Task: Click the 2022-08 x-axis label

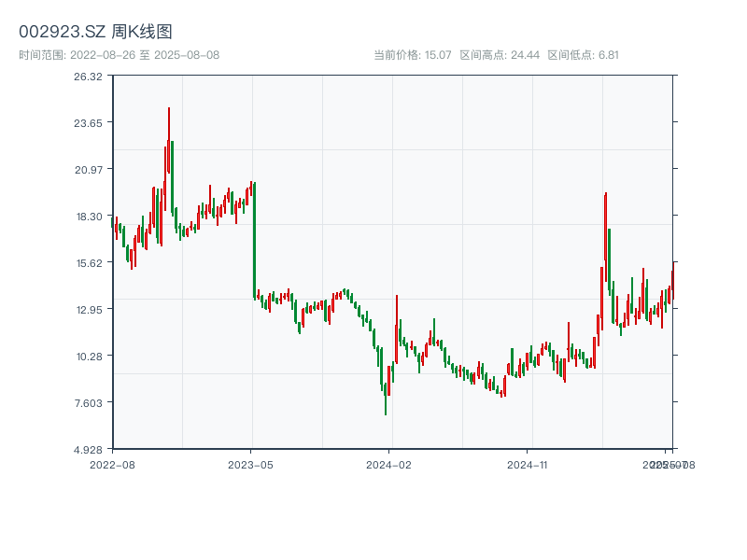Action: (112, 465)
